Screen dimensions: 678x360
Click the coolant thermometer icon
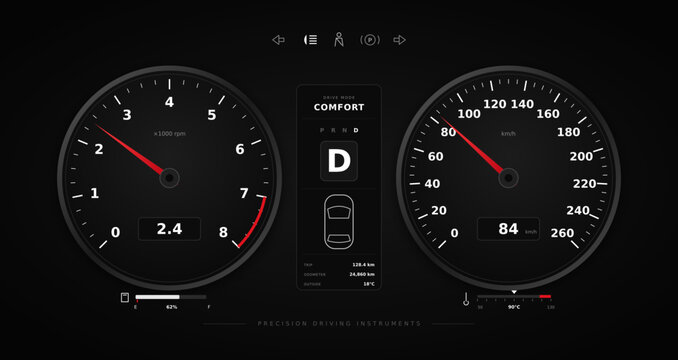(x=466, y=299)
